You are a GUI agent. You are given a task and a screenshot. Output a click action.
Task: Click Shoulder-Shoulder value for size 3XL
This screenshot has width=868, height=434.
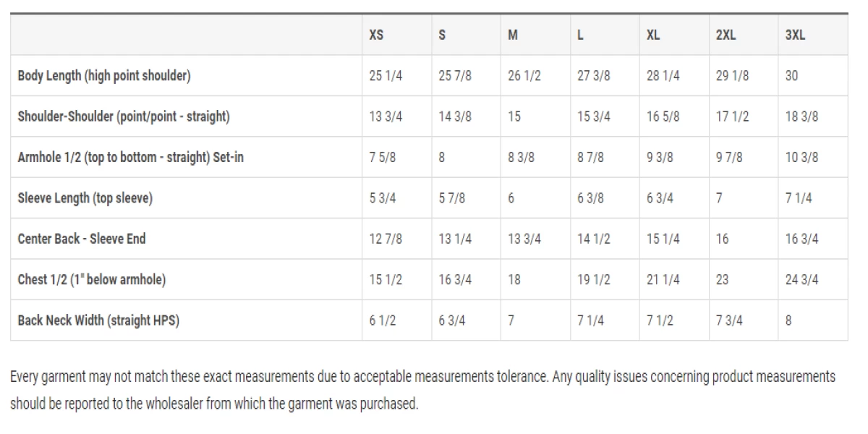coord(801,116)
